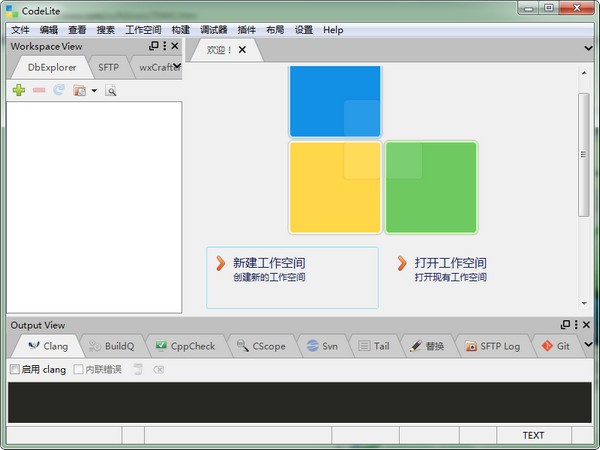
Task: Open the 设置 menu
Action: pos(303,30)
